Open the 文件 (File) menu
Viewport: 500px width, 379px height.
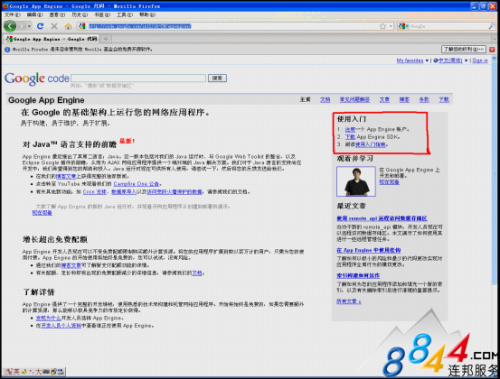12,15
